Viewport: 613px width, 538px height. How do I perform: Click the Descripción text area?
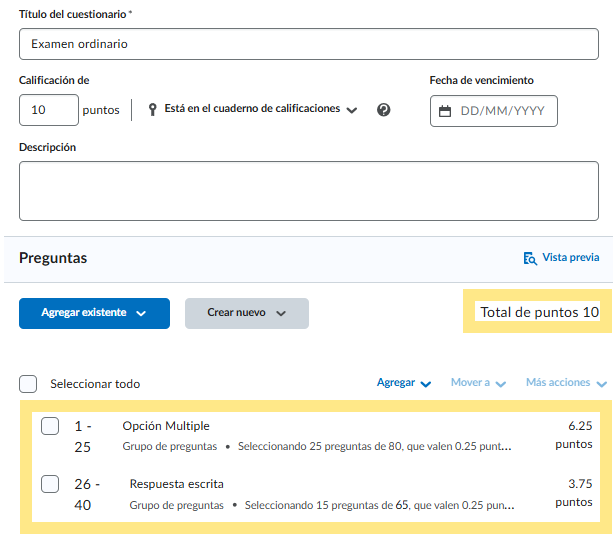[308, 190]
